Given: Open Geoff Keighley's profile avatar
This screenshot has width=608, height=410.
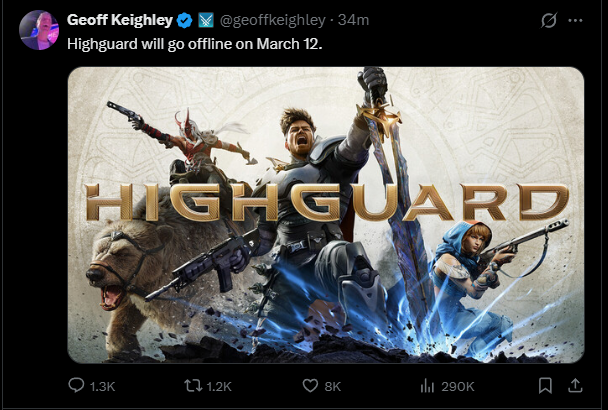Looking at the screenshot, I should tap(39, 30).
